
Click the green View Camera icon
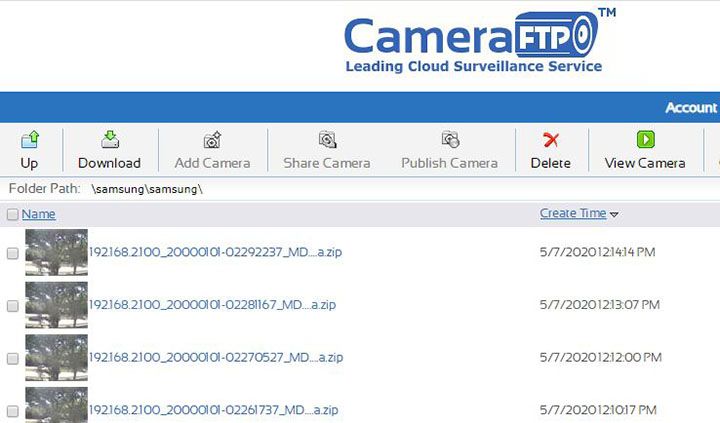645,141
